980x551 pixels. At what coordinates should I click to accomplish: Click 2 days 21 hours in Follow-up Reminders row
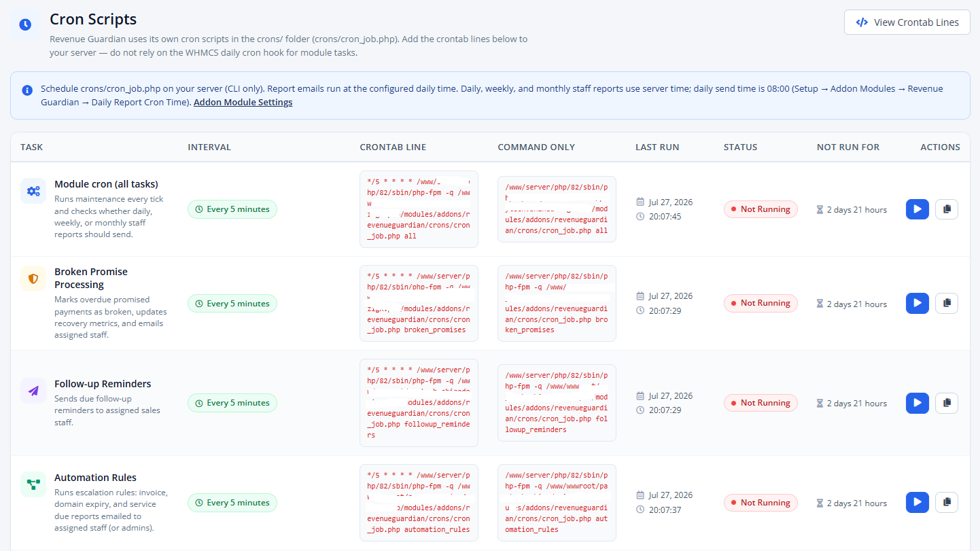pyautogui.click(x=857, y=404)
